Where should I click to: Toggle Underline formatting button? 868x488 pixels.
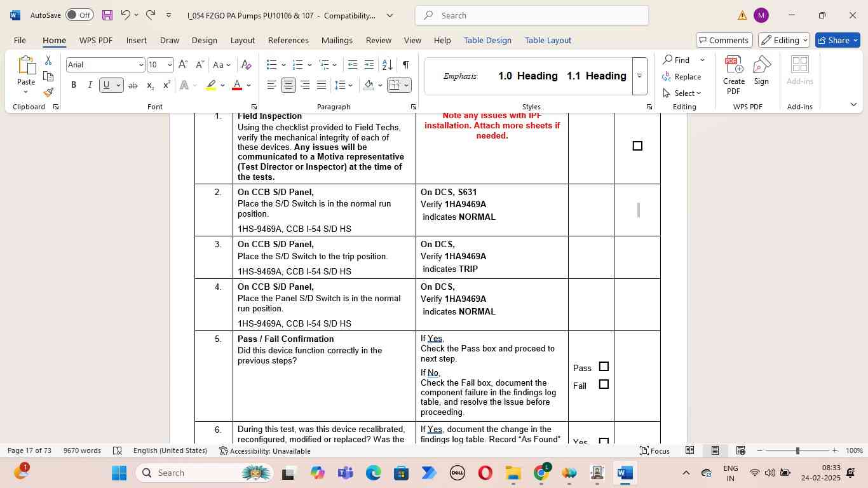(x=107, y=85)
